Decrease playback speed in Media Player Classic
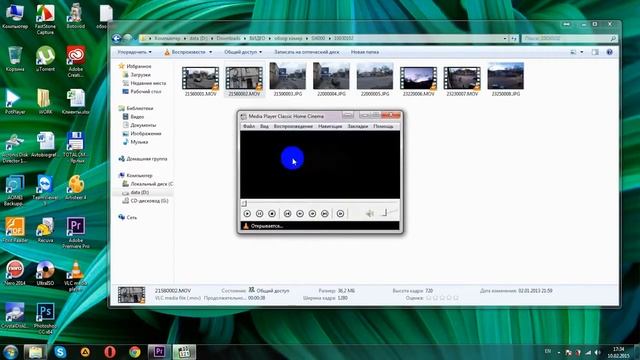This screenshot has width=640, height=360. click(300, 213)
